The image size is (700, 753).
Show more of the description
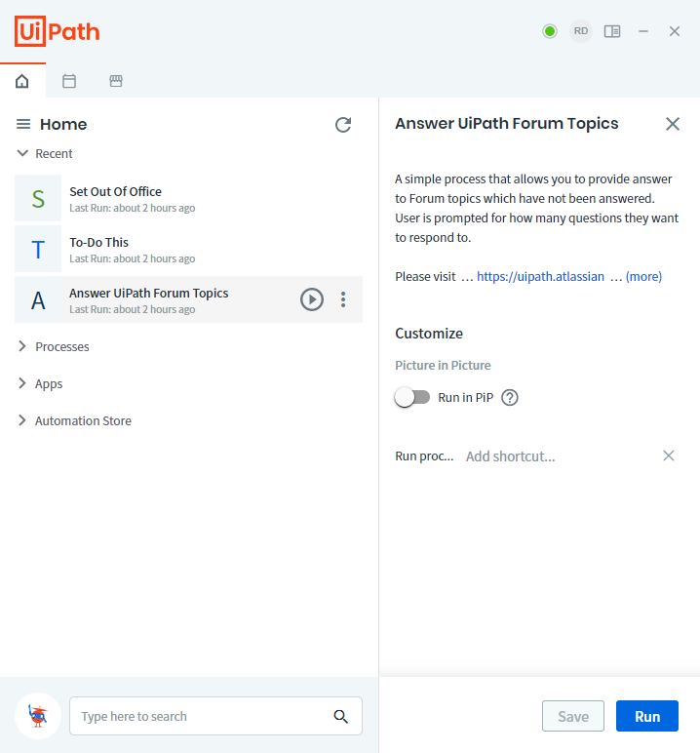643,277
